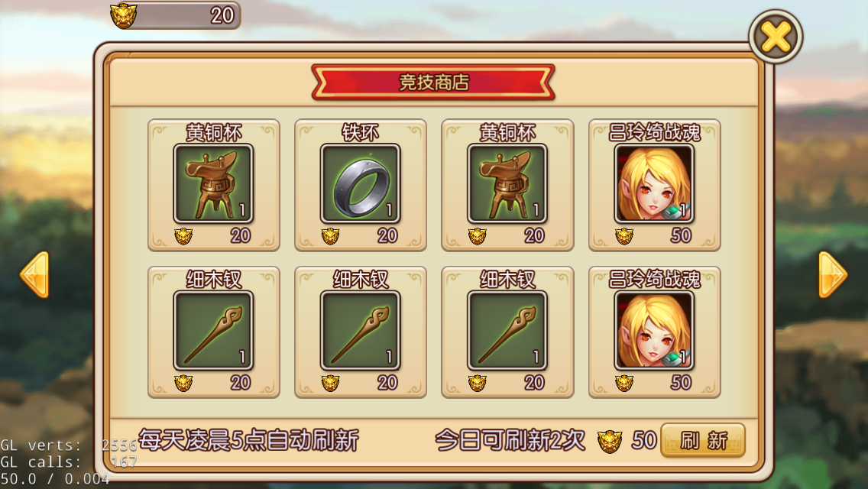Click the 刷新 refresh button
This screenshot has height=489, width=868.
point(703,441)
